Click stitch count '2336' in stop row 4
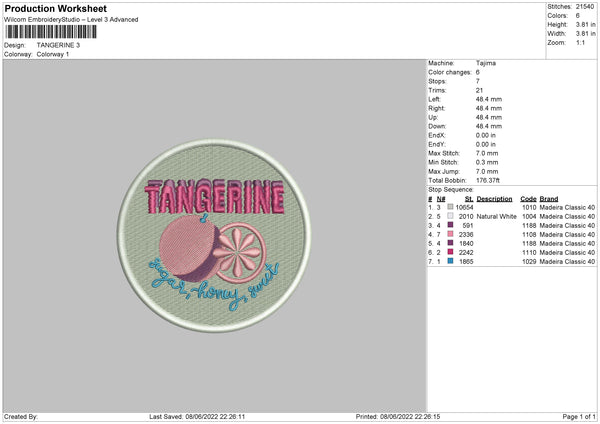 (466, 235)
